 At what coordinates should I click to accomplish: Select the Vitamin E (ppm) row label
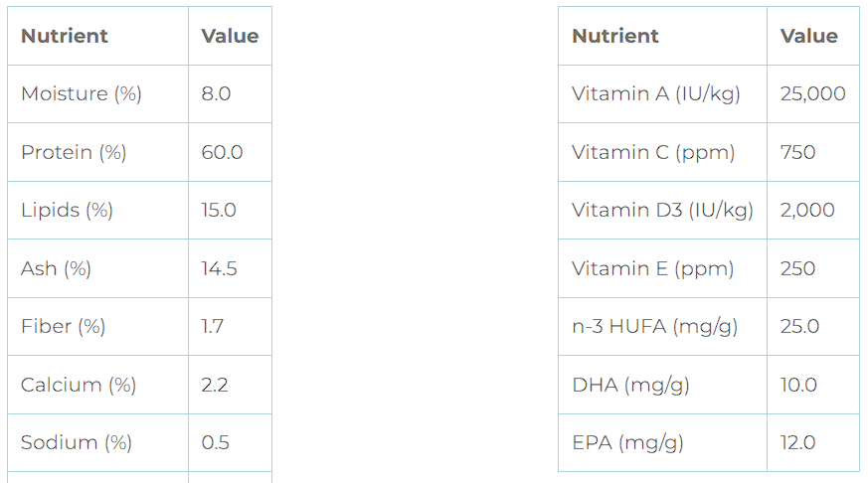[652, 268]
